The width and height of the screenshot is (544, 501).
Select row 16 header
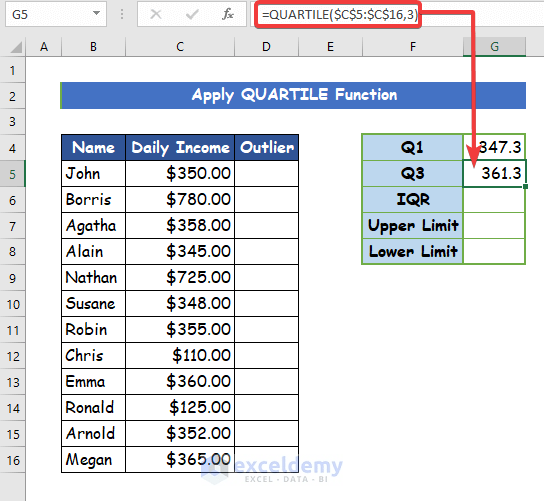pos(12,460)
